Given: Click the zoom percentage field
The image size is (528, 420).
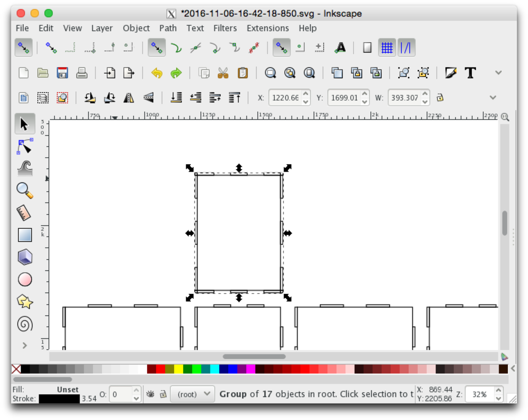Looking at the screenshot, I should (480, 394).
